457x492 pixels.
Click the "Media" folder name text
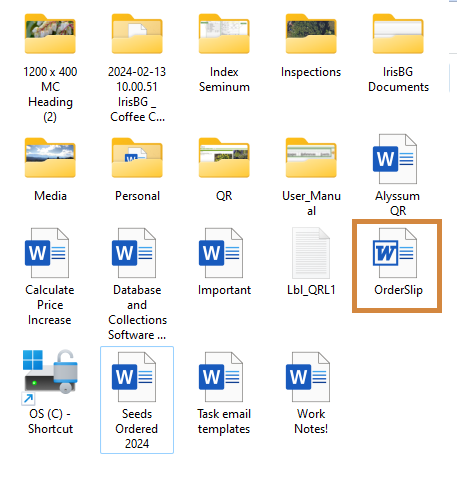click(x=50, y=196)
